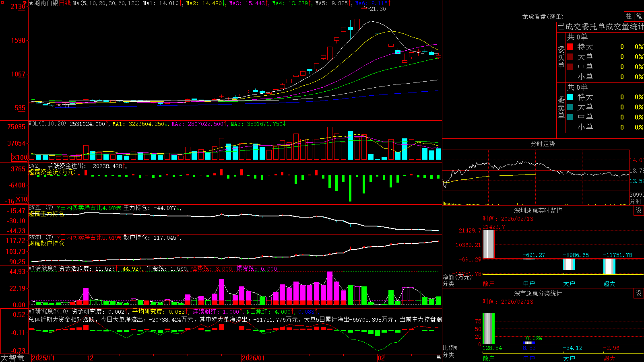Click the 委卖单 section label

tap(561, 107)
